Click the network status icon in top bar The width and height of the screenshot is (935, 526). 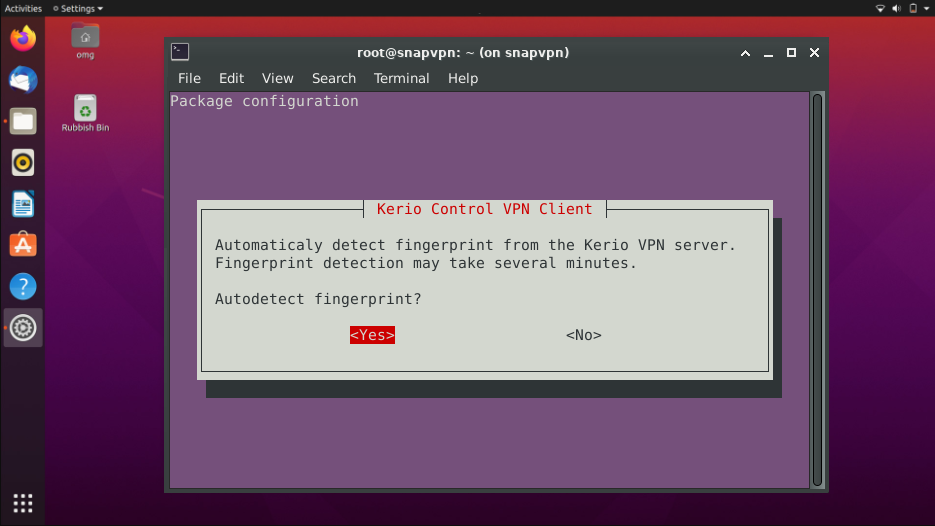pyautogui.click(x=880, y=8)
